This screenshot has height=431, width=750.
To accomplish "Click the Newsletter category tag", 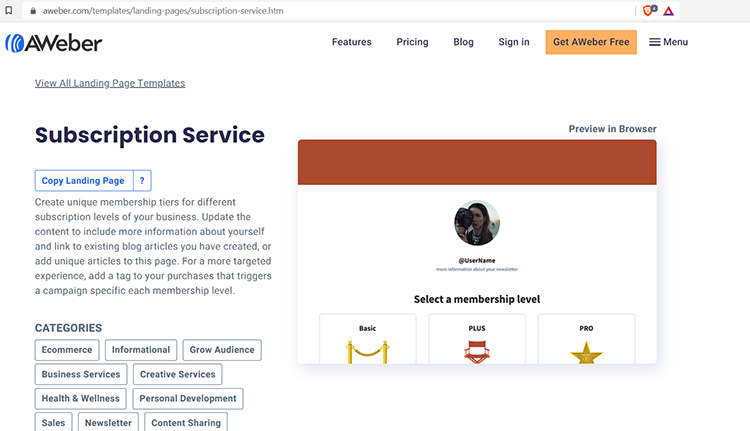I will point(108,422).
